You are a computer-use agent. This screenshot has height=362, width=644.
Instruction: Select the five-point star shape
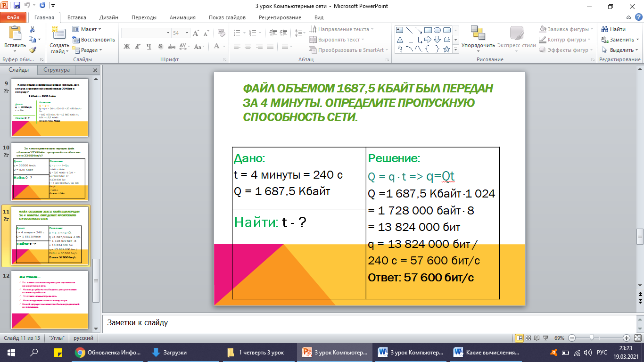[x=446, y=49]
